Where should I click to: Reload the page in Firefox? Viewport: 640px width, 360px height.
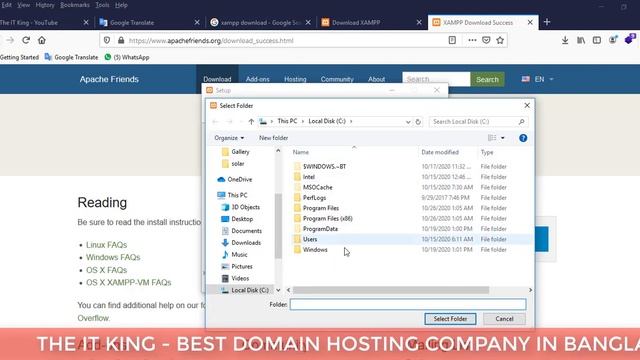click(x=26, y=40)
